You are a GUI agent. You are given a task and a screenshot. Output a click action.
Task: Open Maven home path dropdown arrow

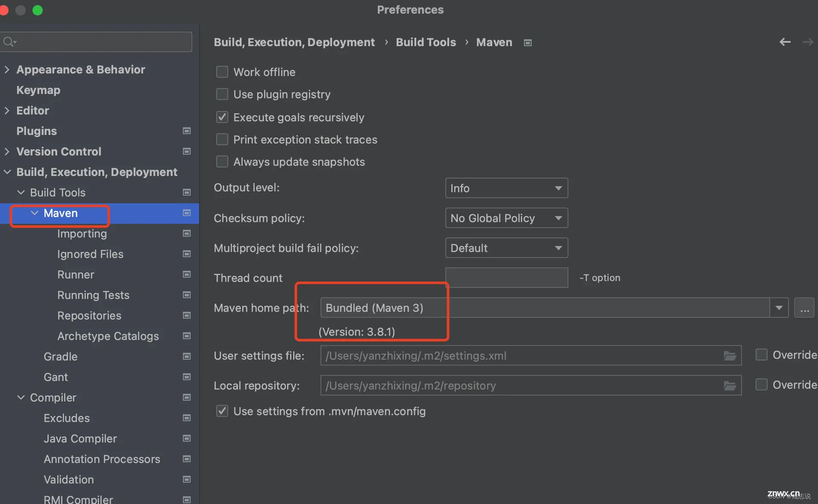(x=779, y=308)
